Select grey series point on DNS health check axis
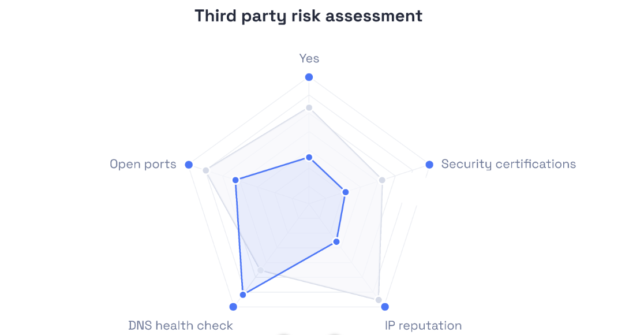 [x=261, y=270]
